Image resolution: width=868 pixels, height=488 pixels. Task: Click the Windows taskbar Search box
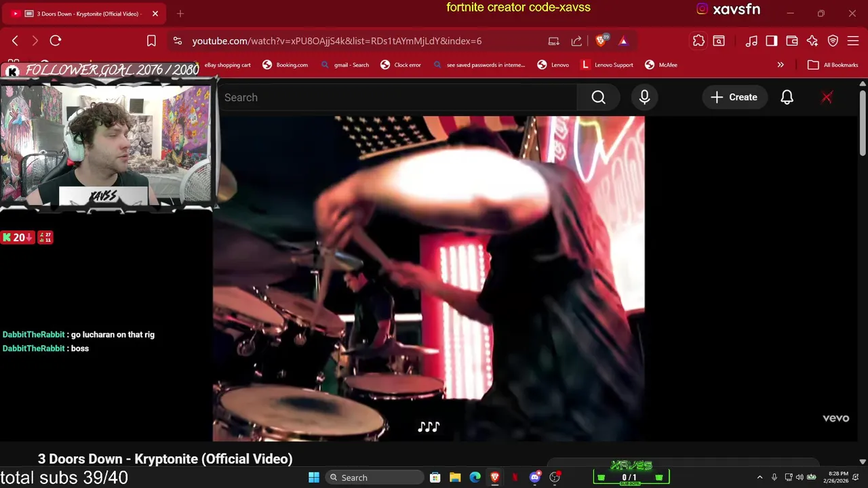(x=373, y=477)
